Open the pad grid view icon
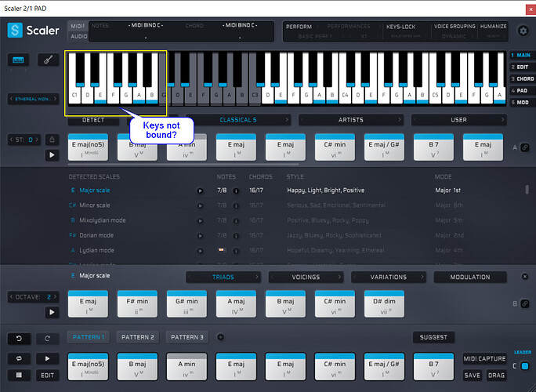This screenshot has height=392, width=536. click(x=19, y=375)
